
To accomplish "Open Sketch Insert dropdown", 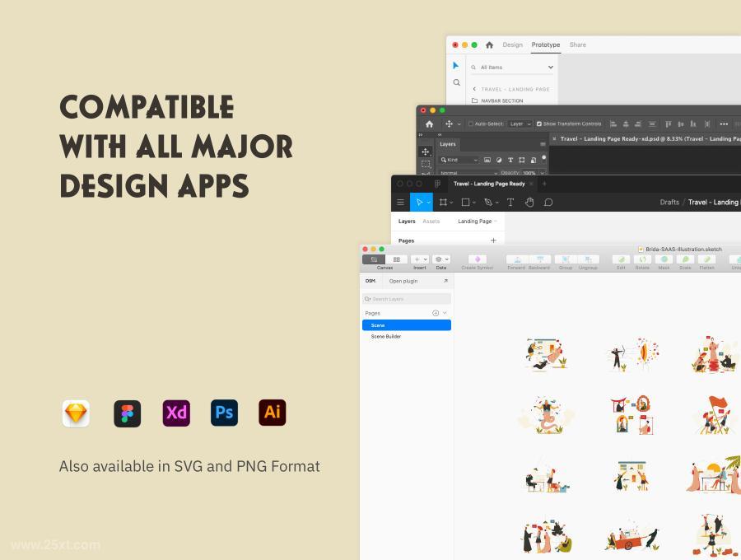I will 420,259.
